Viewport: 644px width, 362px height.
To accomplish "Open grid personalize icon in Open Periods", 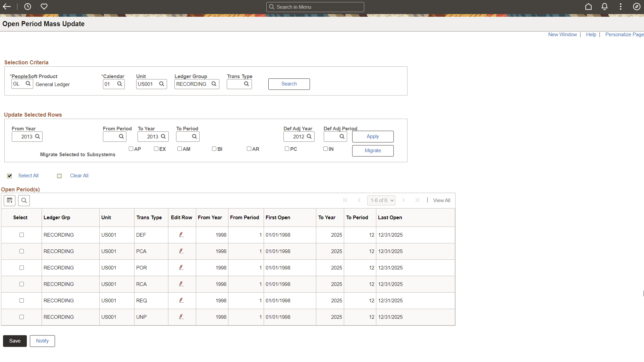I will pyautogui.click(x=9, y=200).
